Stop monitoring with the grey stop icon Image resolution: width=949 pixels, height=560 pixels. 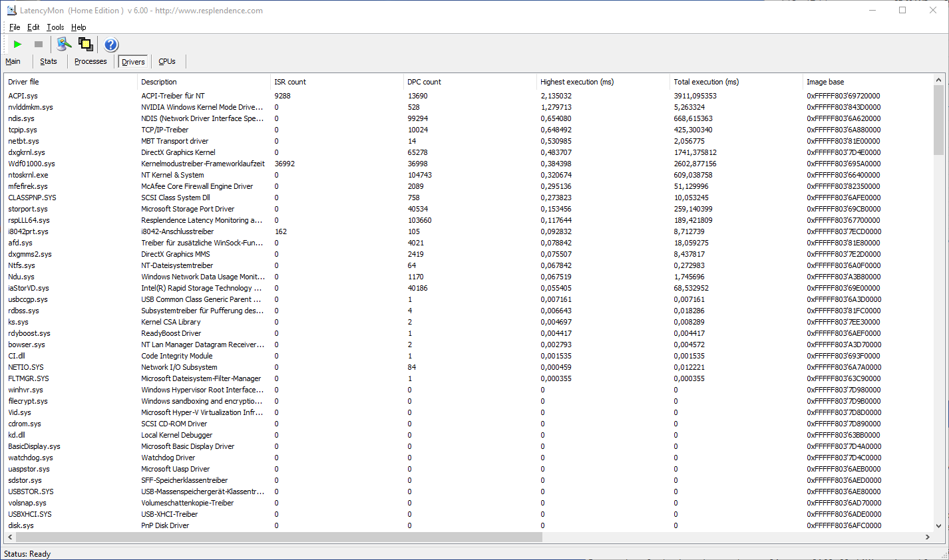39,45
